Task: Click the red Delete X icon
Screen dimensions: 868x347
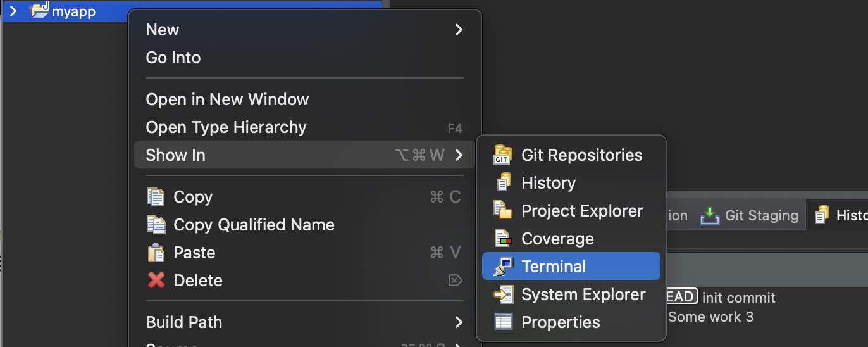Action: click(x=156, y=281)
